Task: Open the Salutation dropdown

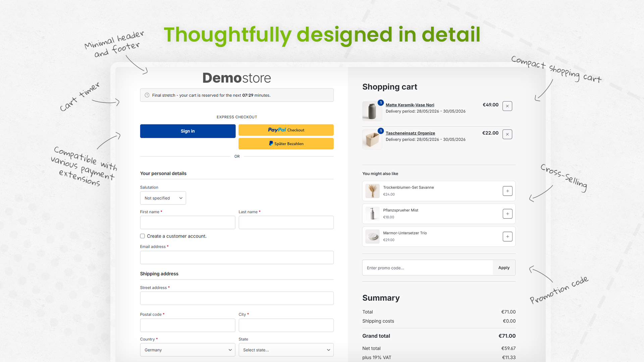Action: click(163, 198)
